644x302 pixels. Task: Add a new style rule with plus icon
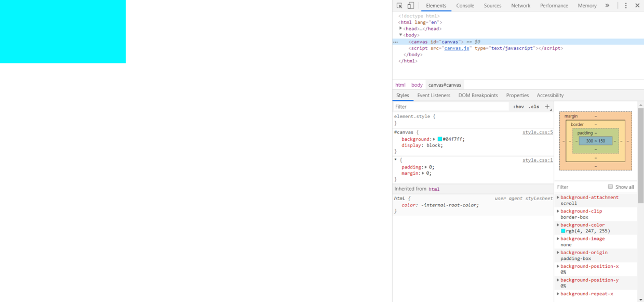coord(547,107)
